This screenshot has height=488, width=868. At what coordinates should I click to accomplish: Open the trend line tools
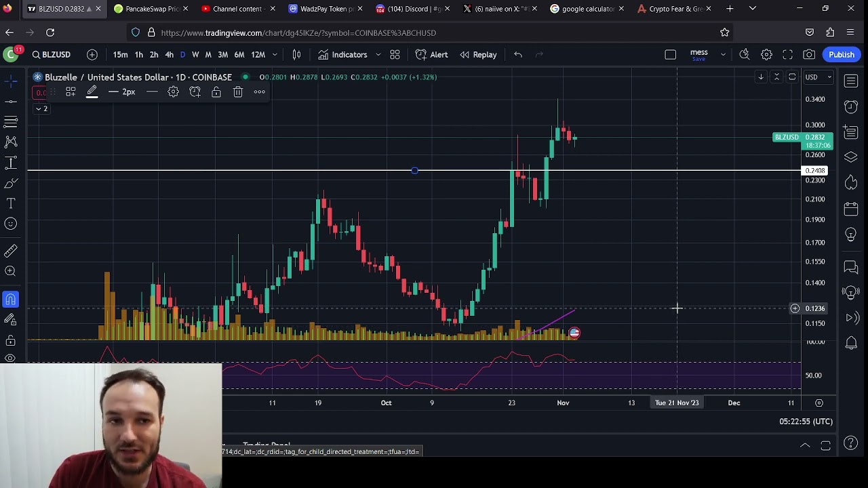coord(11,102)
